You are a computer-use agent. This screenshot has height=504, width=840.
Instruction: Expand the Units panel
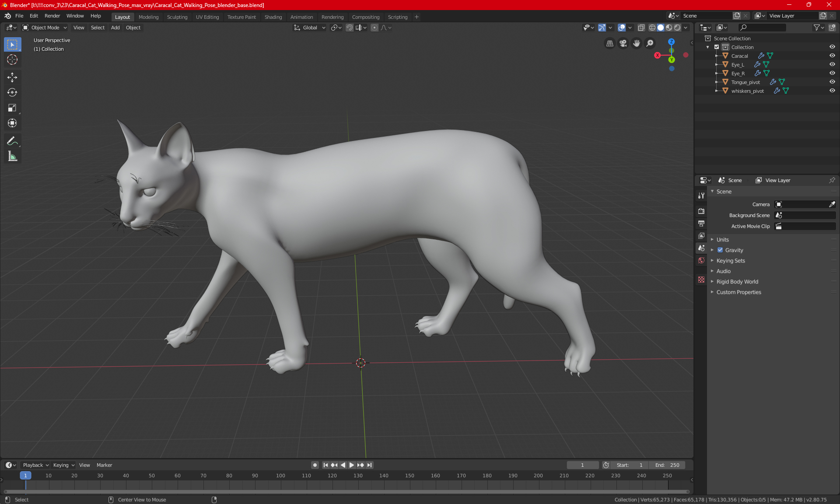coord(722,240)
